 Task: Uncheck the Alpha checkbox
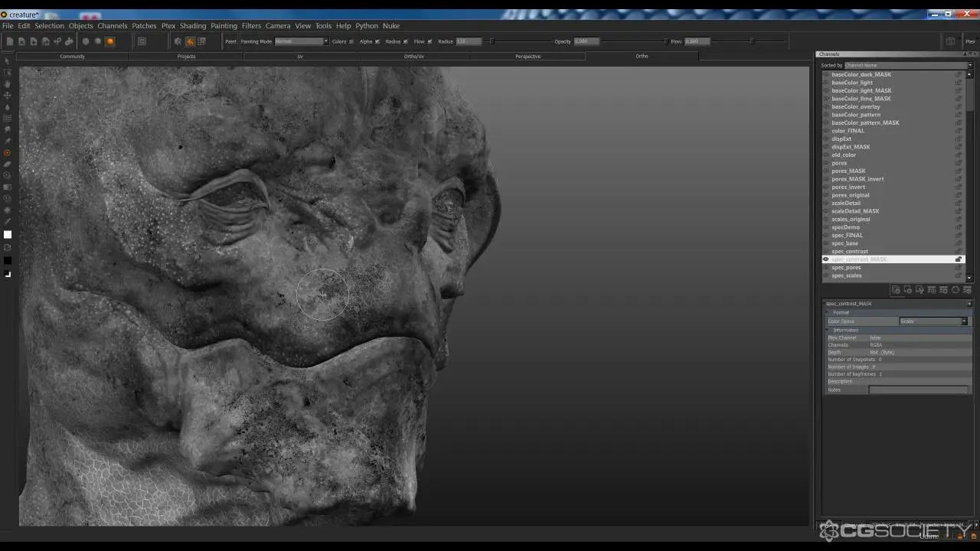(377, 41)
